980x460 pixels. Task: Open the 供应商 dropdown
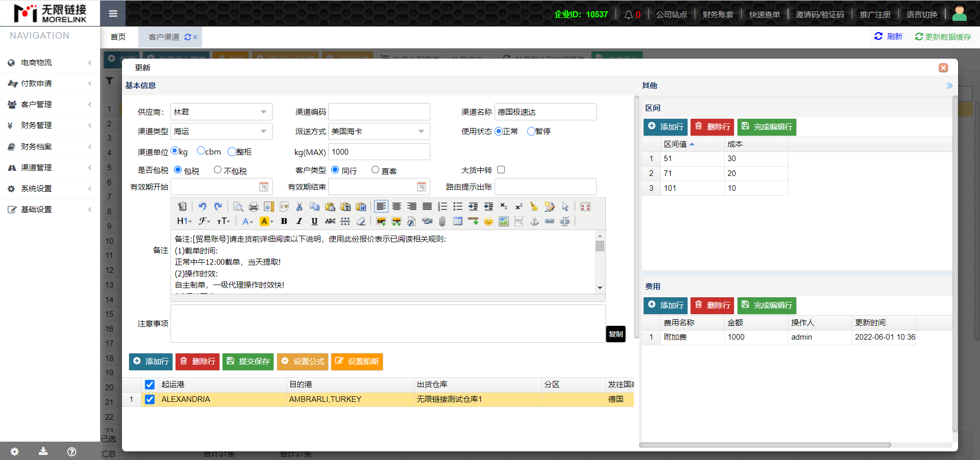[263, 112]
